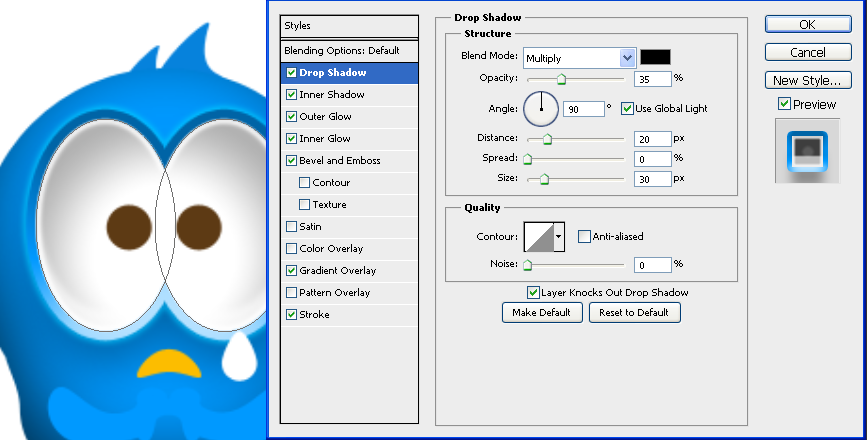Click the Spread value field
Image resolution: width=867 pixels, height=440 pixels.
click(652, 159)
